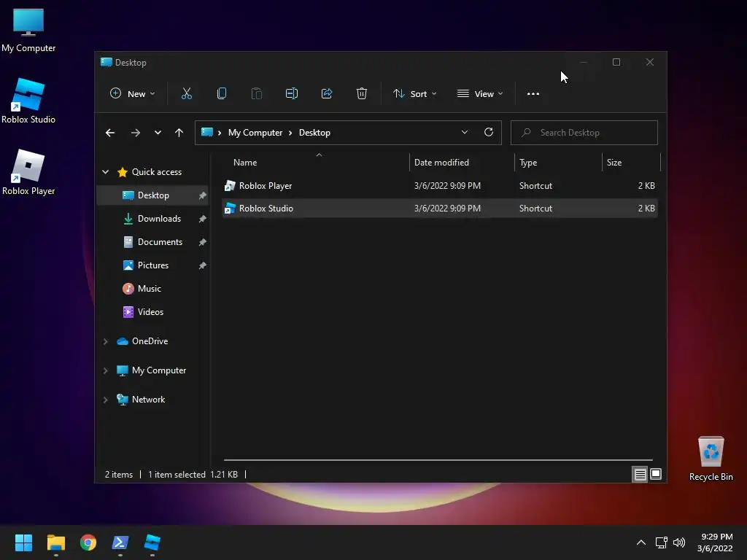Expand My Computer in navigation pane
The height and width of the screenshot is (560, 747).
(x=106, y=370)
